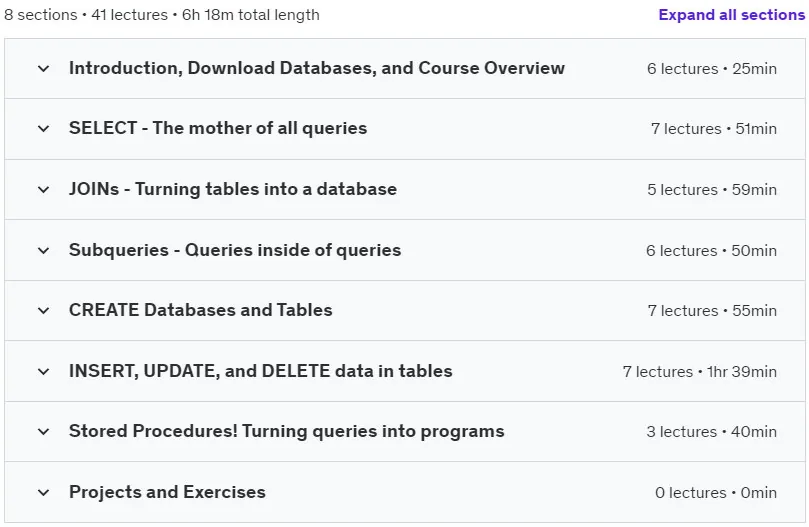
Task: Expand the Subqueries section chevron
Action: click(x=44, y=250)
